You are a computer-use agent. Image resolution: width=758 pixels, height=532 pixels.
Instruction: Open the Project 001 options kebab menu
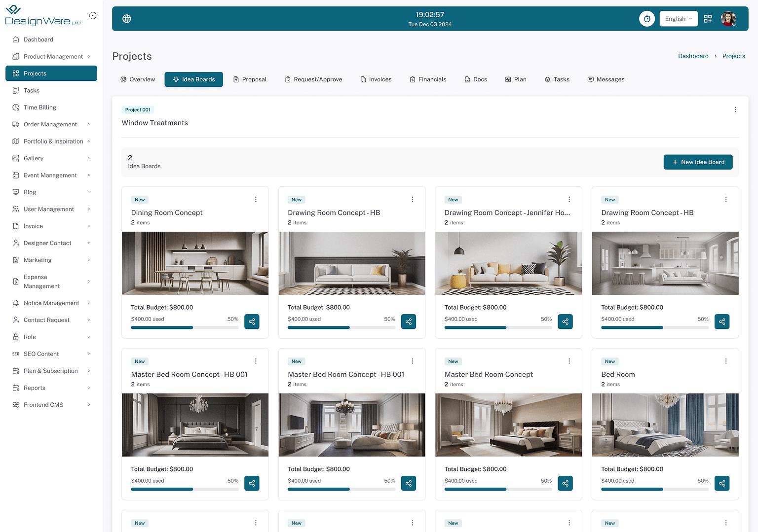[735, 109]
